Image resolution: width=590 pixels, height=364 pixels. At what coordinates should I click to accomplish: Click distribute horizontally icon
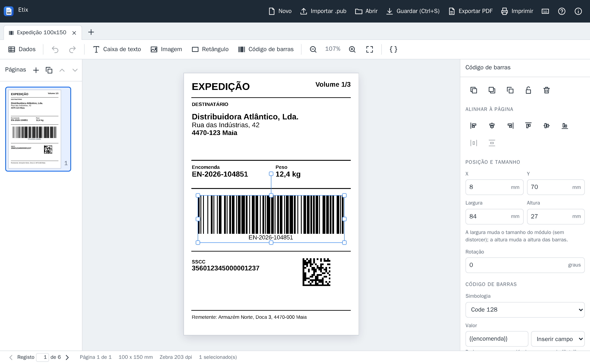click(x=474, y=143)
